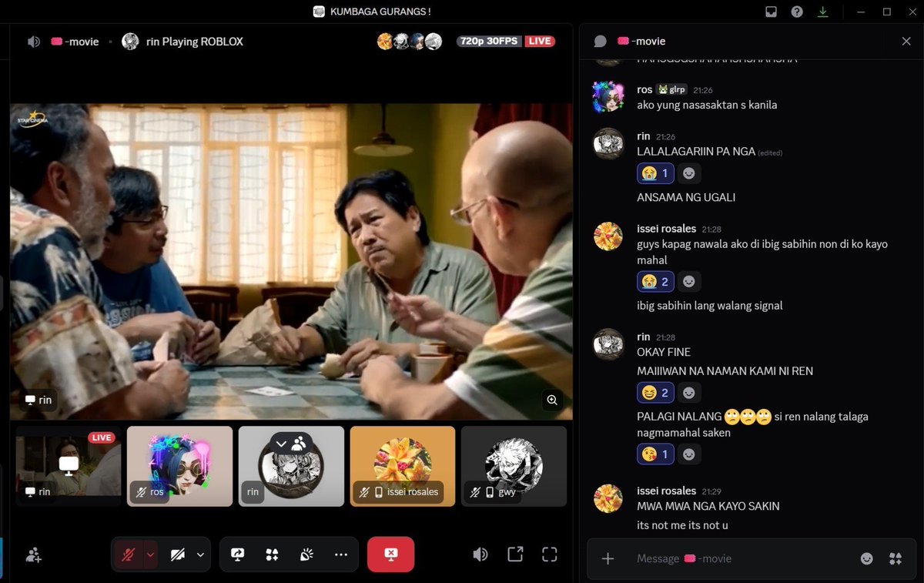
Task: Open the activities launcher icon
Action: 272,555
